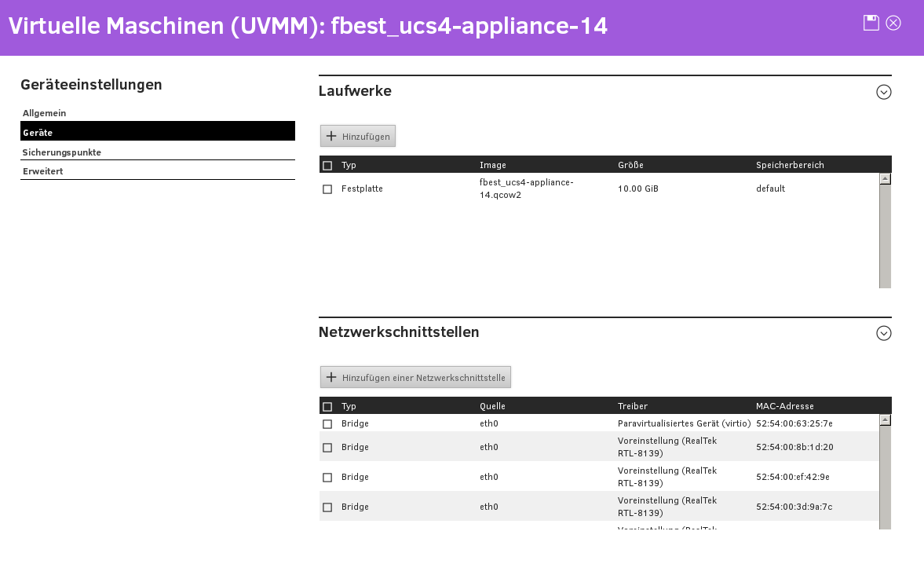Check the row with MAC 52:54:00:3d:9a:7c
The height and width of the screenshot is (575, 924).
pos(327,507)
